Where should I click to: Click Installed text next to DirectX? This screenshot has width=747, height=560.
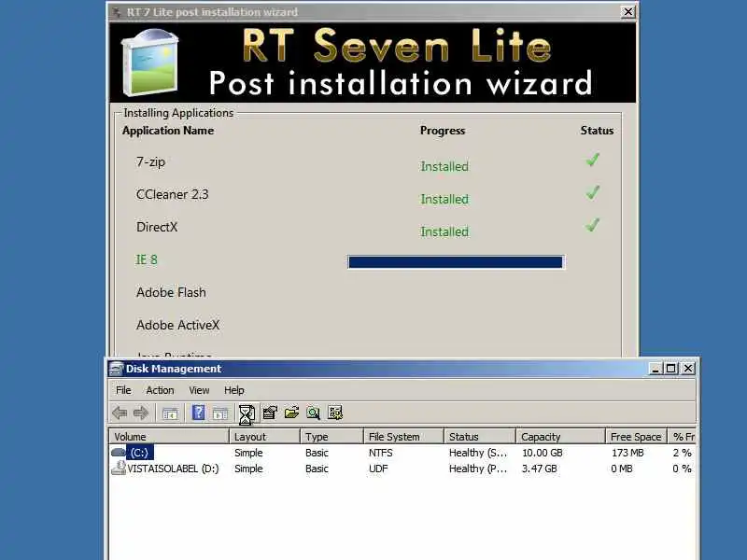tap(444, 231)
